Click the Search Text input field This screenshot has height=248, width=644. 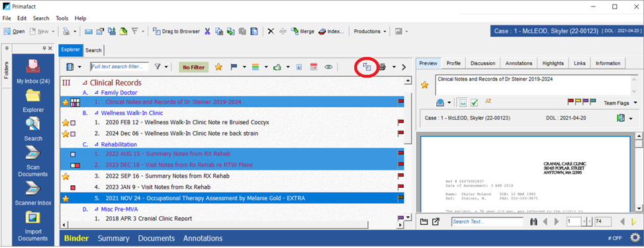point(487,222)
